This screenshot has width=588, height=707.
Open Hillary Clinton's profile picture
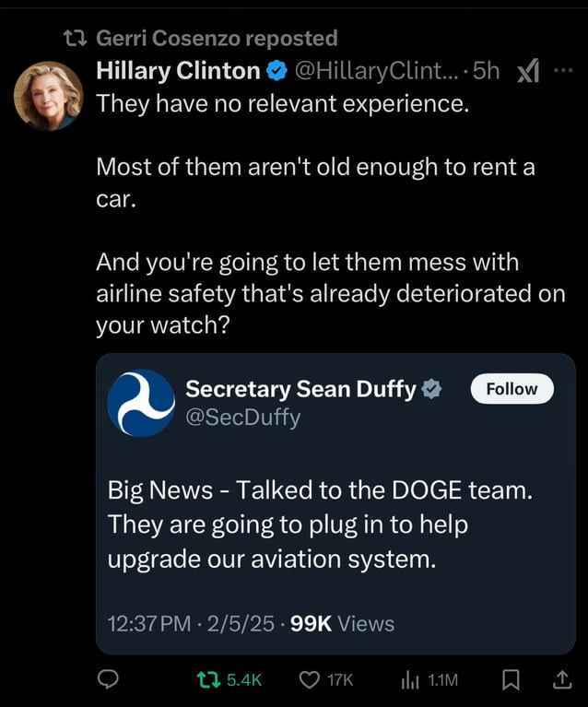[48, 95]
